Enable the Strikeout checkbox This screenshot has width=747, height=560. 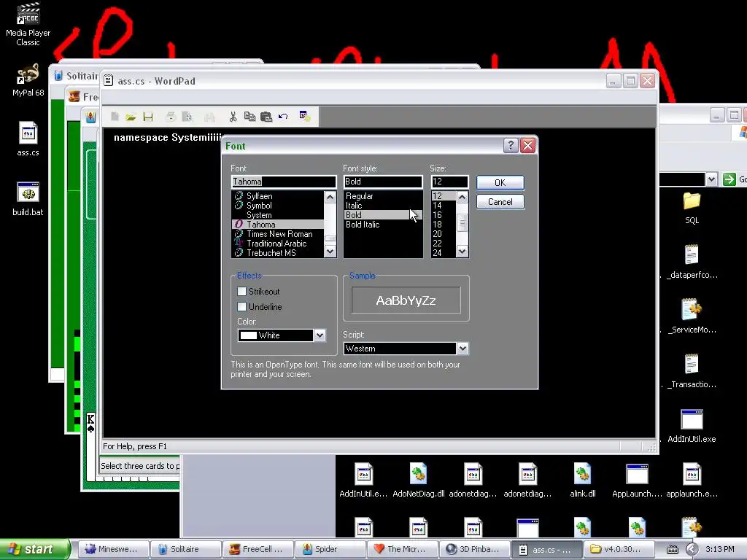(241, 292)
